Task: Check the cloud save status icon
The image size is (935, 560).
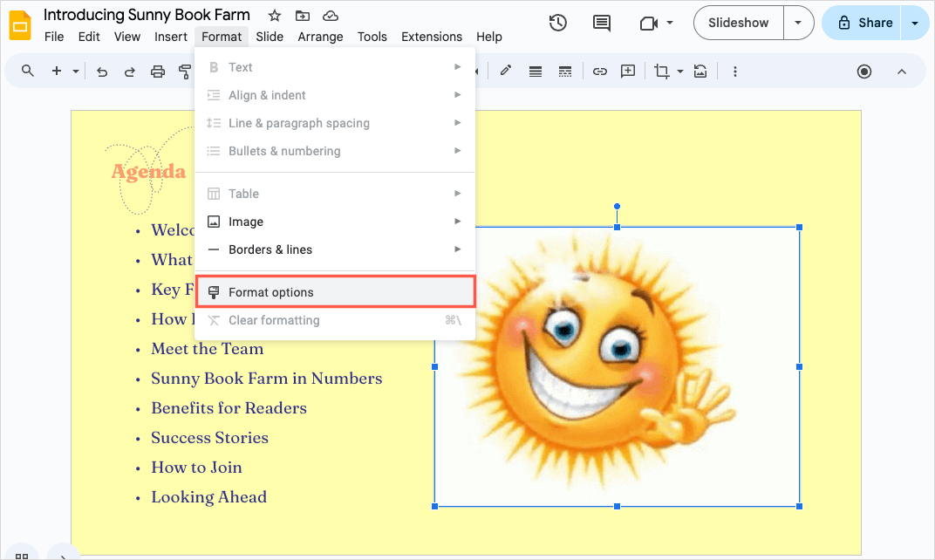Action: 331,16
